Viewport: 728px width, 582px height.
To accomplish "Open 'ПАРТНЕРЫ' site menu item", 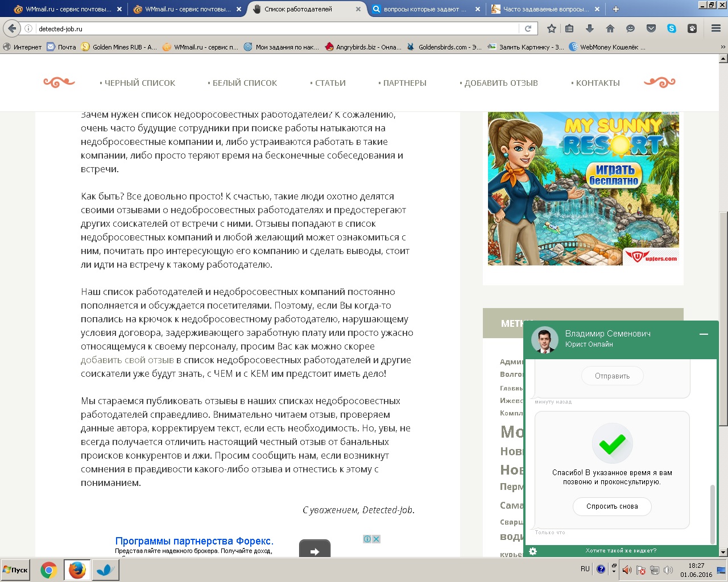I will tap(403, 83).
